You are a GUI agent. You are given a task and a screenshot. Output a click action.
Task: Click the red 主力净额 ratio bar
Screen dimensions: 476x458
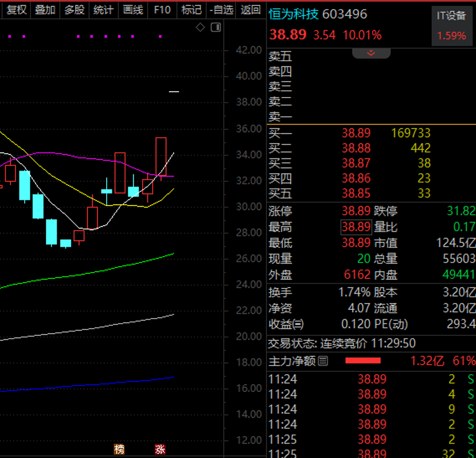pyautogui.click(x=362, y=360)
